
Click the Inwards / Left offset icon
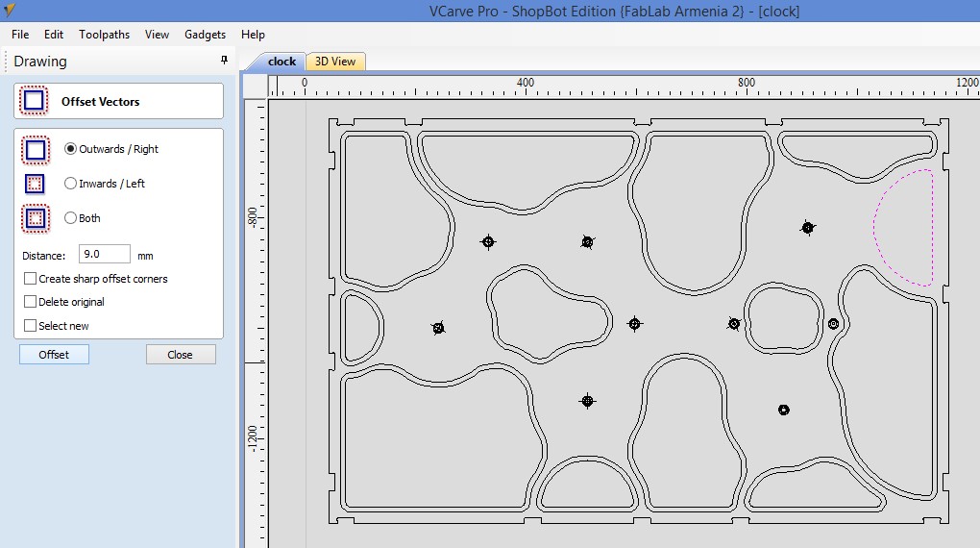click(x=35, y=184)
